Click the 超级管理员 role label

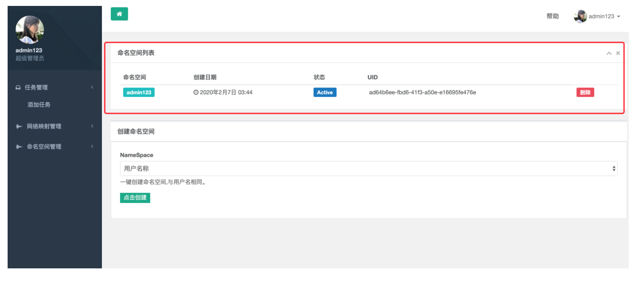tap(30, 58)
